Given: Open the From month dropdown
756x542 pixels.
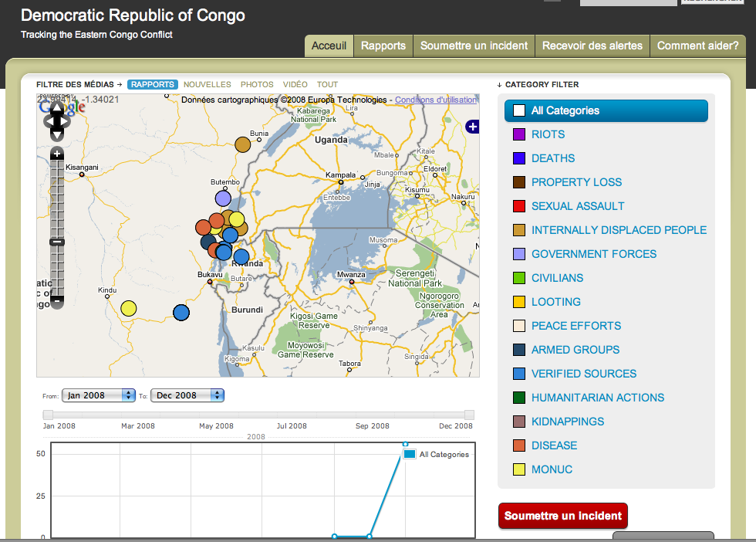Looking at the screenshot, I should [x=99, y=395].
